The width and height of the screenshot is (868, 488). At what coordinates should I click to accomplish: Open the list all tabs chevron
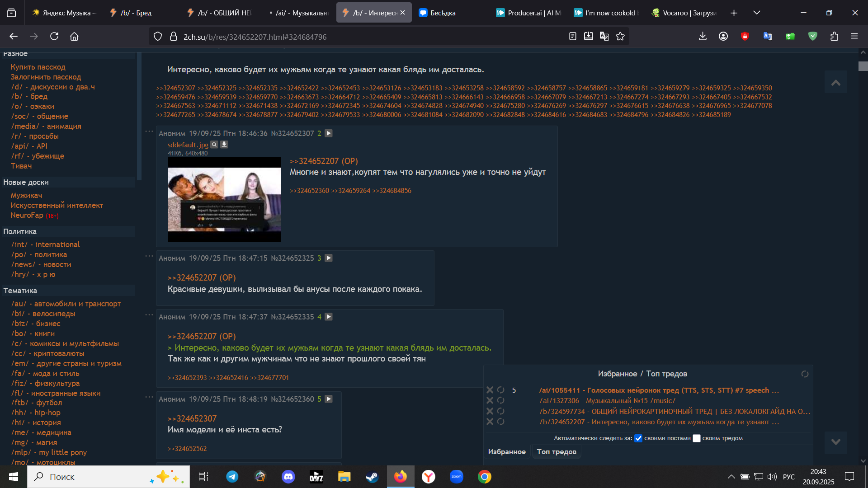(756, 13)
